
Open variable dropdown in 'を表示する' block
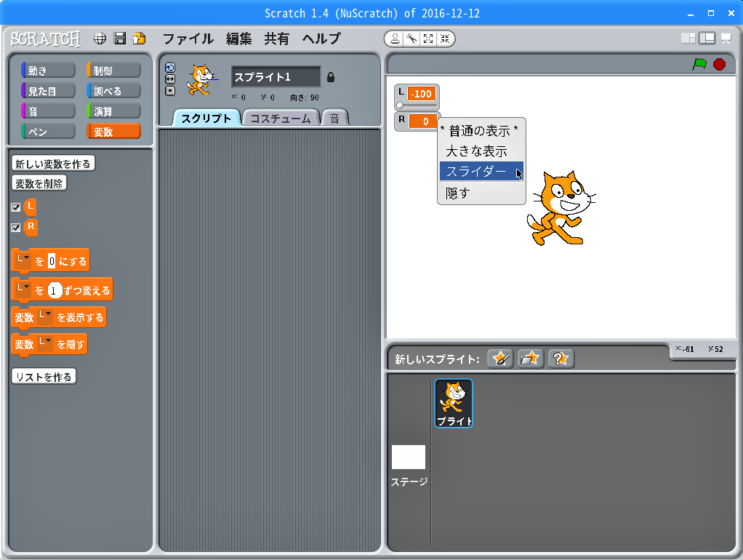pos(45,317)
